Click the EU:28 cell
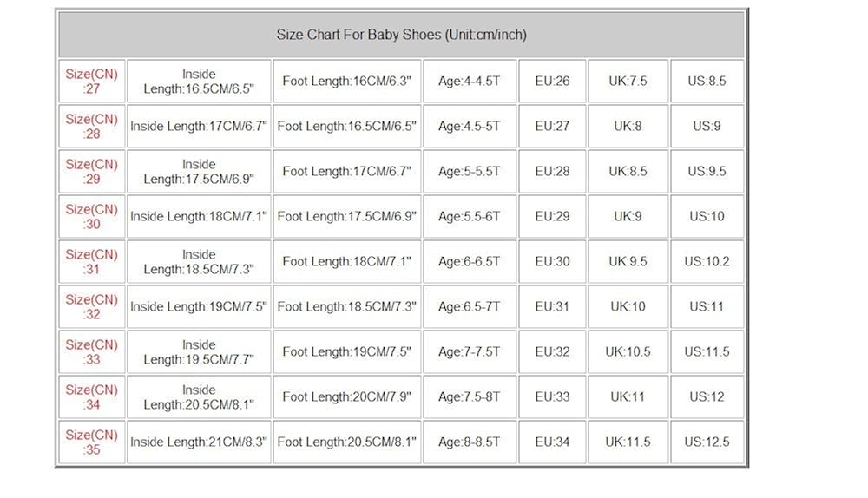Viewport: 868px width, 498px height. pos(552,172)
